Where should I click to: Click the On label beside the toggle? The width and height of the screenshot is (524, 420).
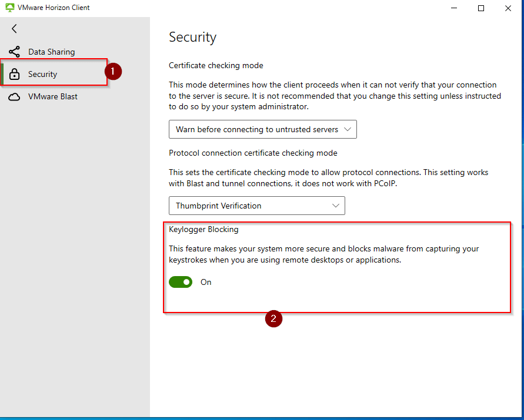click(x=206, y=282)
